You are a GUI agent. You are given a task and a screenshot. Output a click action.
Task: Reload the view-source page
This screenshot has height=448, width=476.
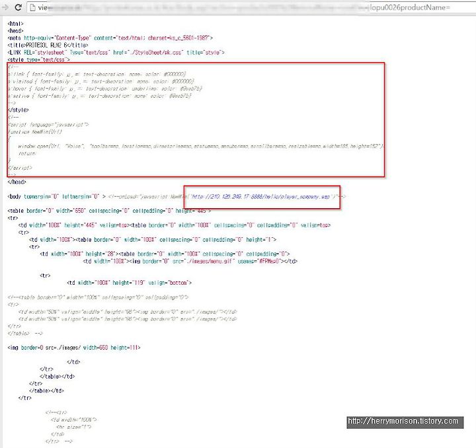point(18,7)
